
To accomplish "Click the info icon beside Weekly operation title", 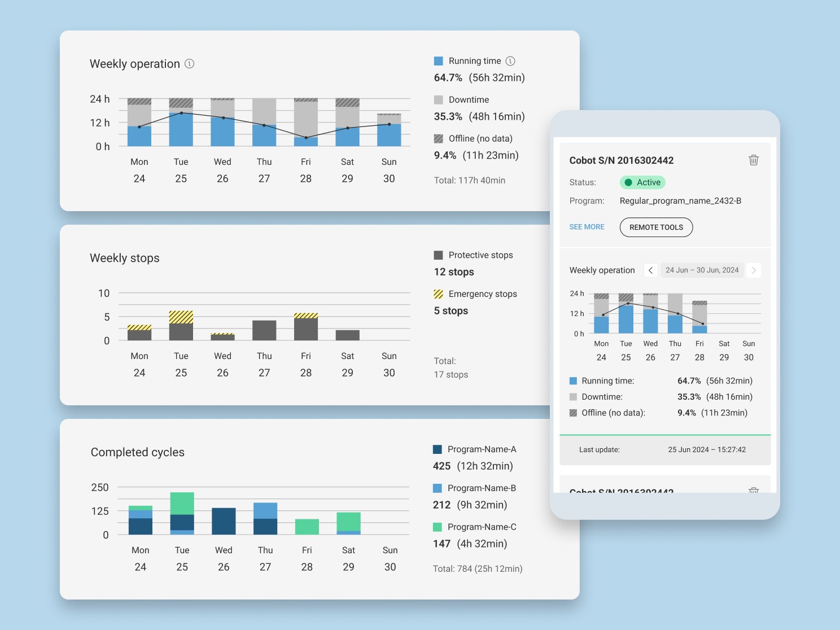I will click(x=190, y=64).
